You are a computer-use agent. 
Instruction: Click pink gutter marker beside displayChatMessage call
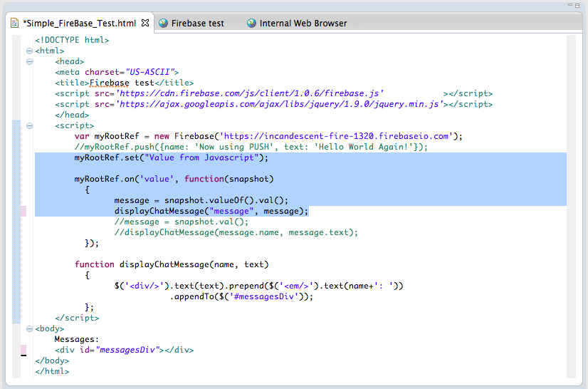point(23,211)
